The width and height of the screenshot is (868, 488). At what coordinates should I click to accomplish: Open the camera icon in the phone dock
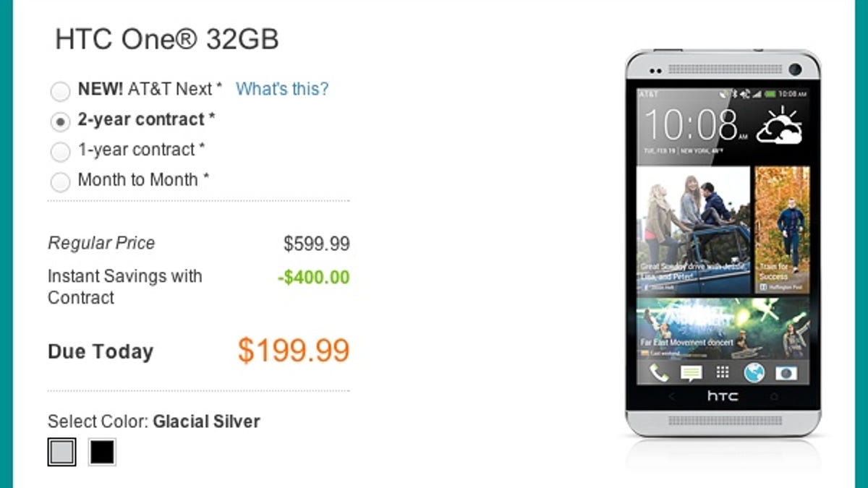(x=786, y=373)
